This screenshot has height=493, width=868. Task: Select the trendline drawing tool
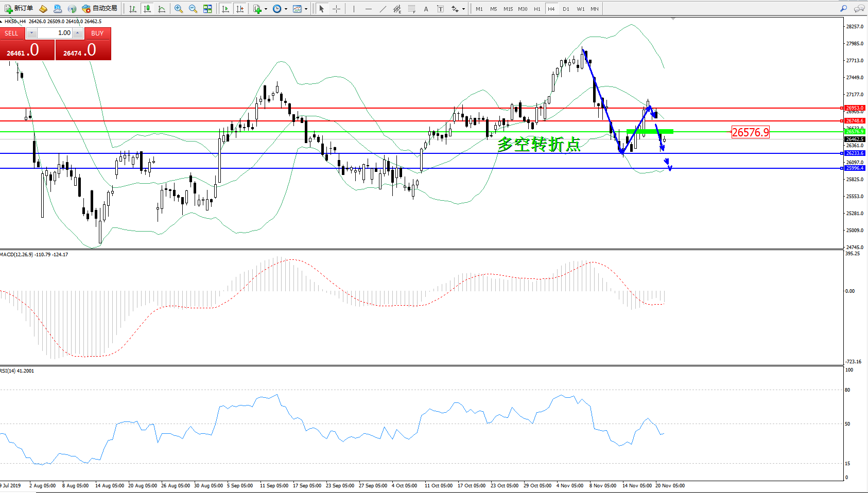pos(383,9)
